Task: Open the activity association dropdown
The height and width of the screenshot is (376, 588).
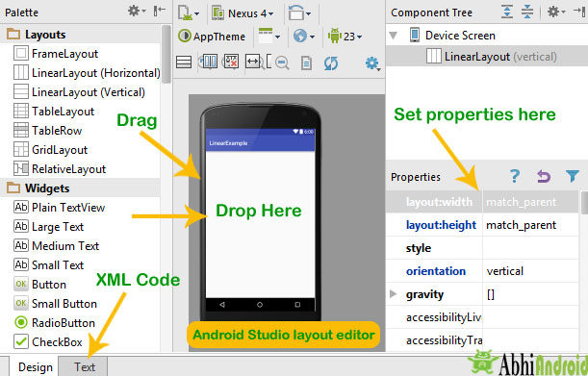Action: coord(268,36)
